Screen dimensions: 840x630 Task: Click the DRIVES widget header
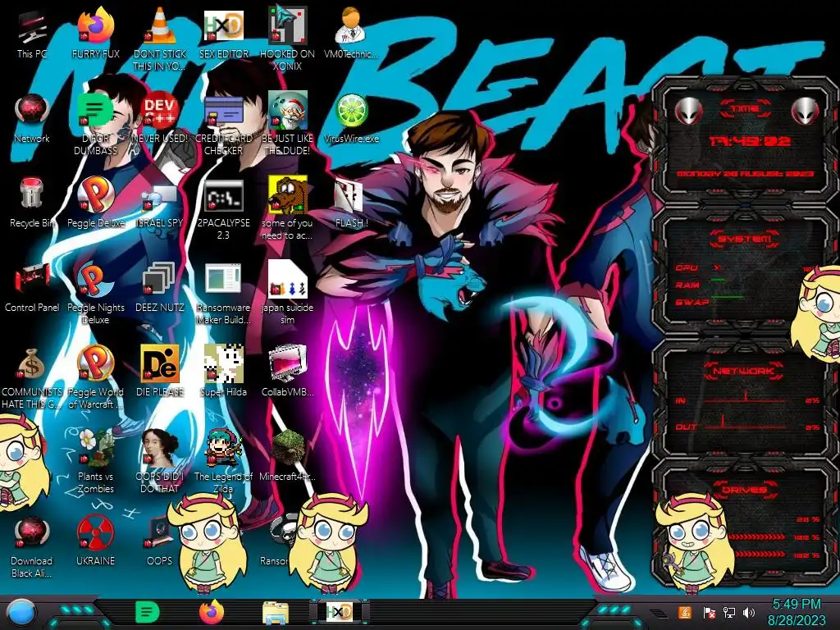(743, 490)
